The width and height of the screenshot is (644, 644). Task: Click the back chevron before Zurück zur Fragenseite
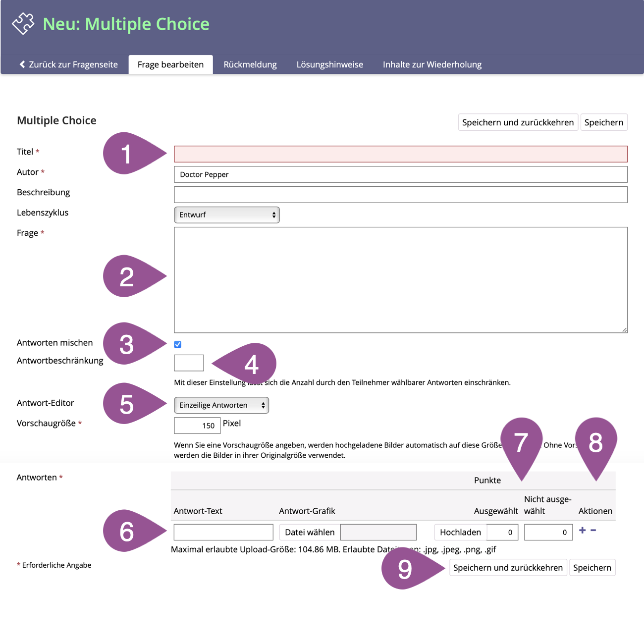(x=22, y=64)
